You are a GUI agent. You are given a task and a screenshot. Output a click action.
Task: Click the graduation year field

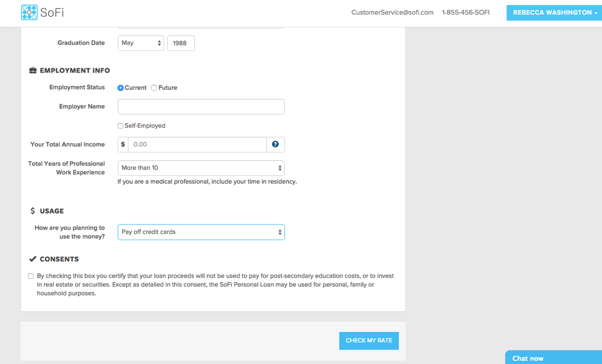click(181, 43)
